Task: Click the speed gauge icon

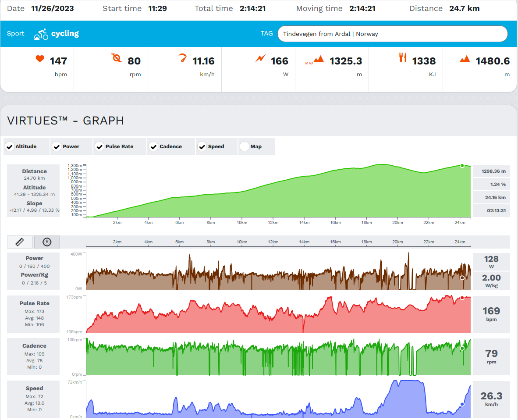Action: coord(183,58)
